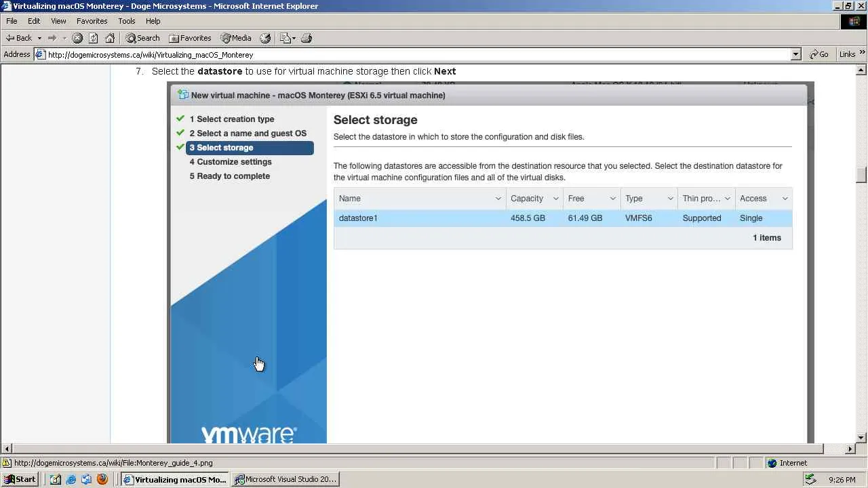This screenshot has width=868, height=488.
Task: Click the vmware logo in the wizard
Action: pos(249,434)
